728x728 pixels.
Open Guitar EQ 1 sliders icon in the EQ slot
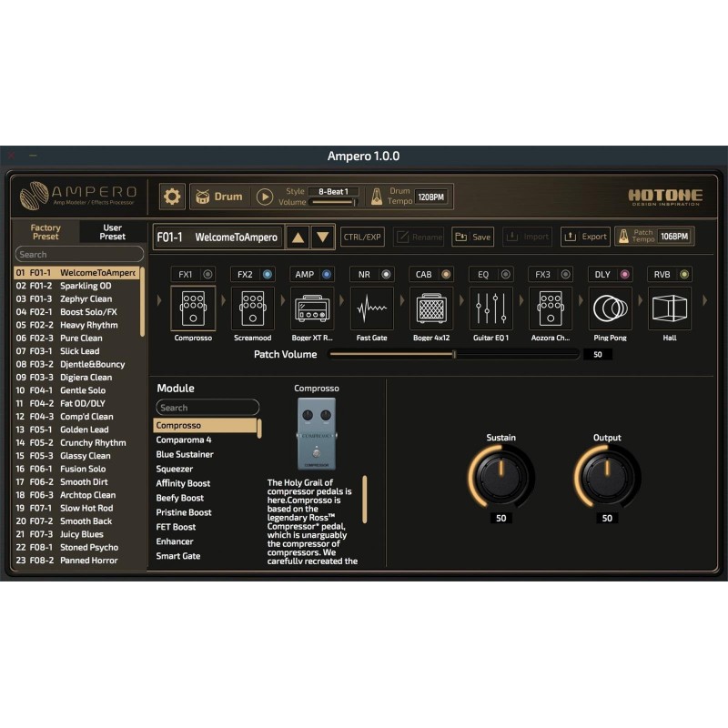490,308
